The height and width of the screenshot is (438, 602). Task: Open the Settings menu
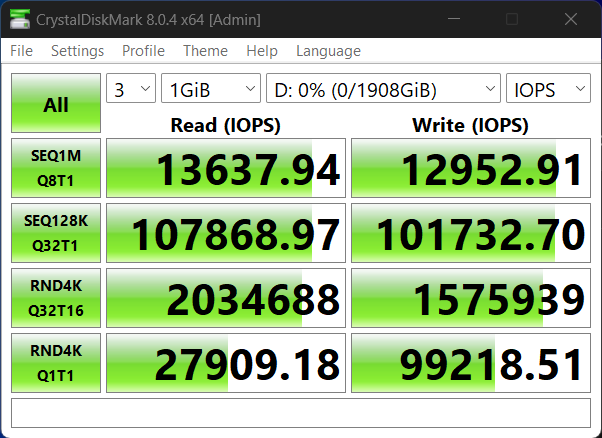pyautogui.click(x=78, y=51)
